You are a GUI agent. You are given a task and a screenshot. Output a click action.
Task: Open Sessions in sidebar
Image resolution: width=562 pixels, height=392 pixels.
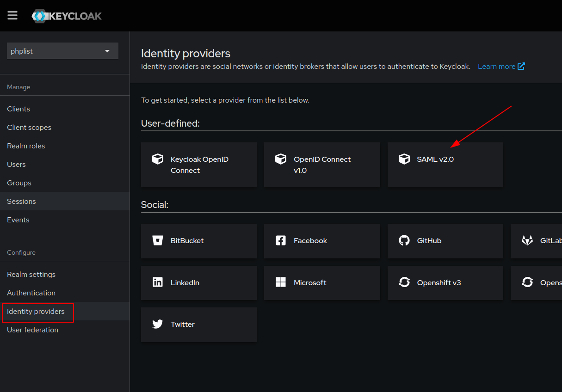point(65,201)
